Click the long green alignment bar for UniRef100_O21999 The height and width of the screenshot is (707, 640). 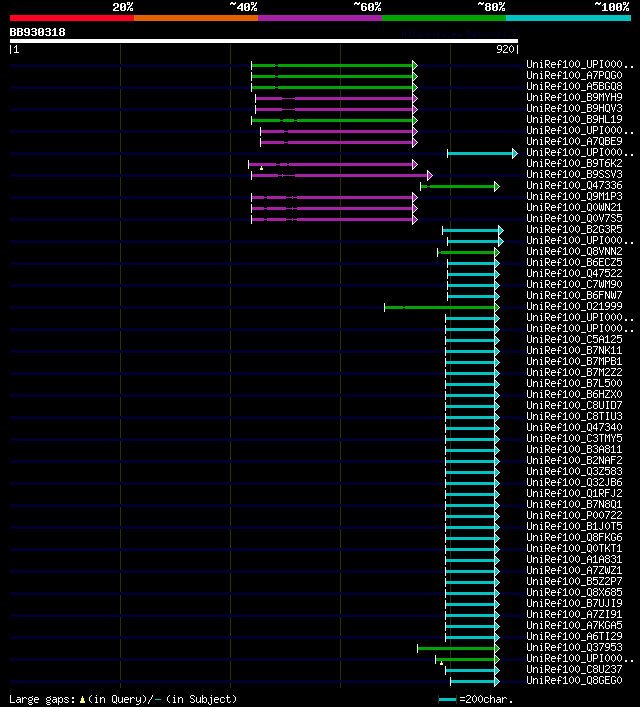click(442, 308)
